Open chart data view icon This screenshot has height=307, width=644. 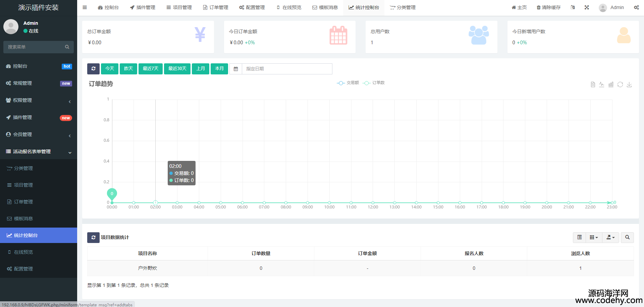(593, 84)
